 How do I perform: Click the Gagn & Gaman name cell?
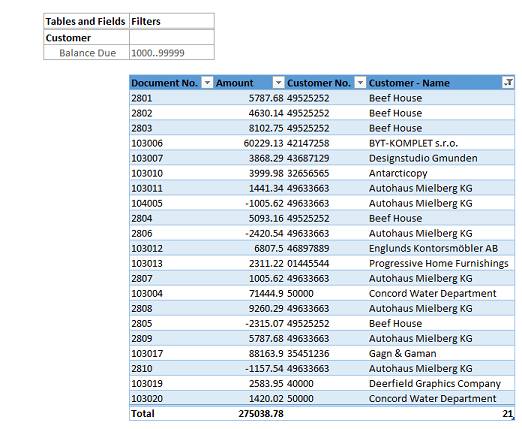pos(441,353)
